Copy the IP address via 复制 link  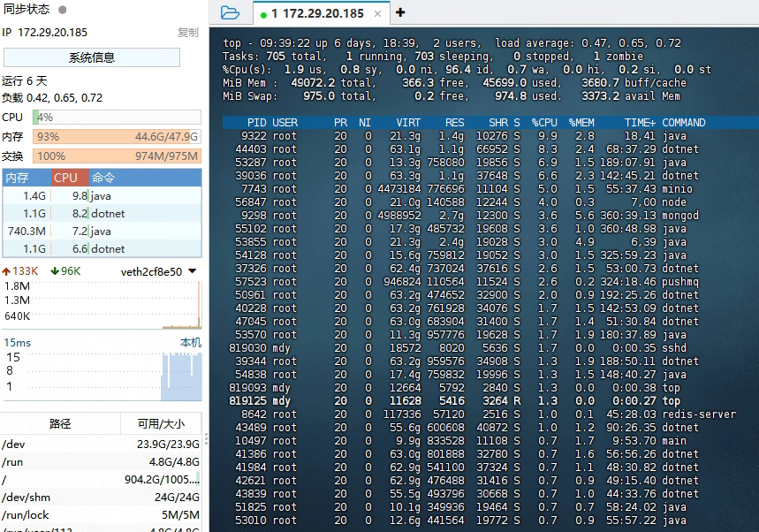tap(187, 33)
